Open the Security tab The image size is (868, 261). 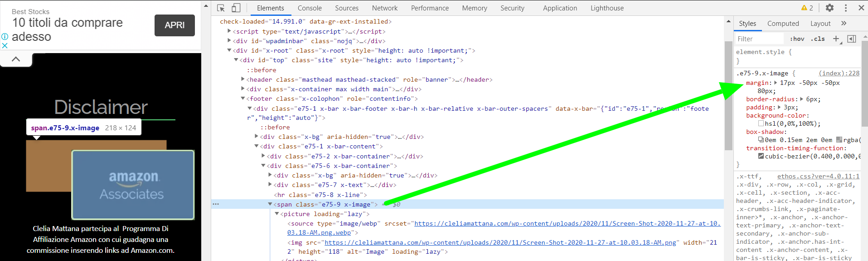[x=512, y=8]
